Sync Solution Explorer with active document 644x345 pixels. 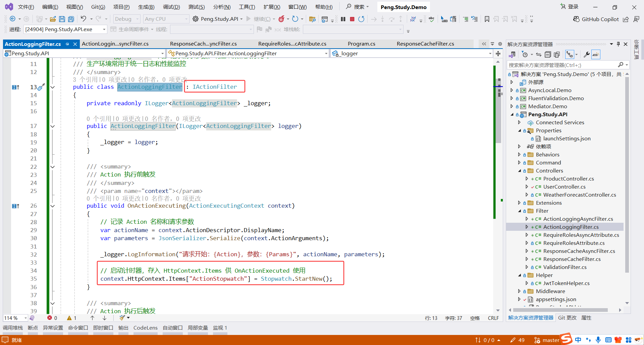[x=539, y=54]
